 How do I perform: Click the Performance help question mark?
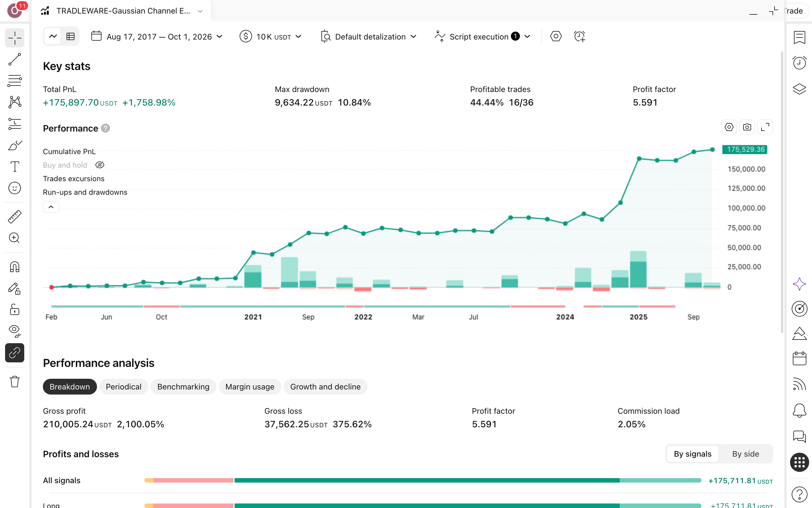tap(105, 128)
